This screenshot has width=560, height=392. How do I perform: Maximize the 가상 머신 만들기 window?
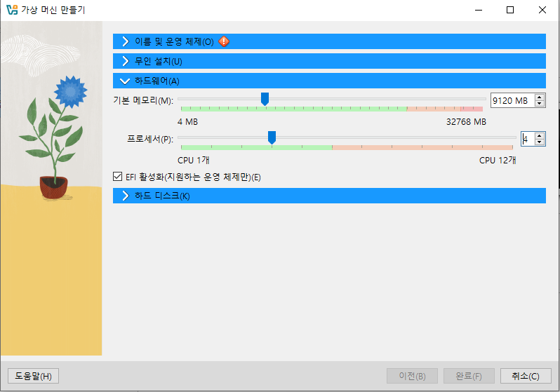click(510, 10)
